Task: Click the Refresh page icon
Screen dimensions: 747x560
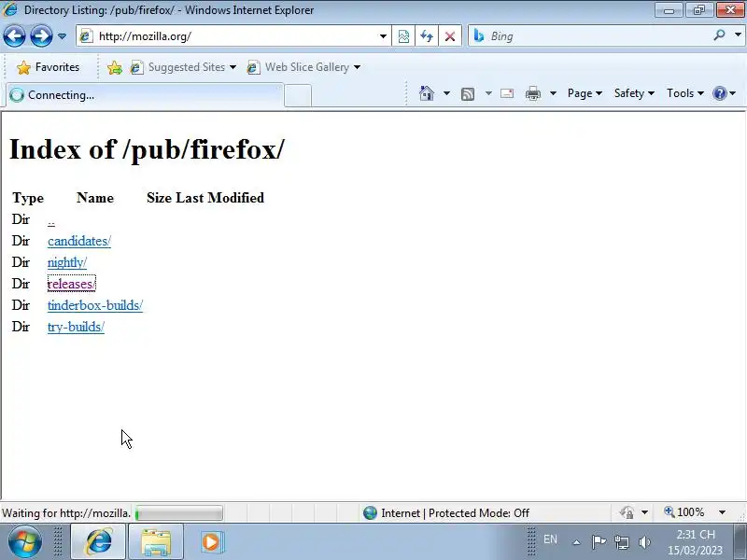Action: coord(427,36)
